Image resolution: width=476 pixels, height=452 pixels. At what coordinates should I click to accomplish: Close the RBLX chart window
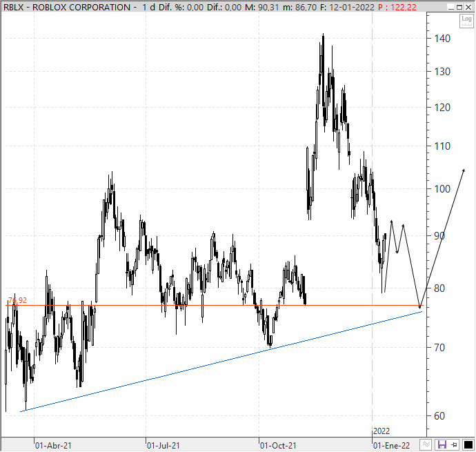[468, 7]
